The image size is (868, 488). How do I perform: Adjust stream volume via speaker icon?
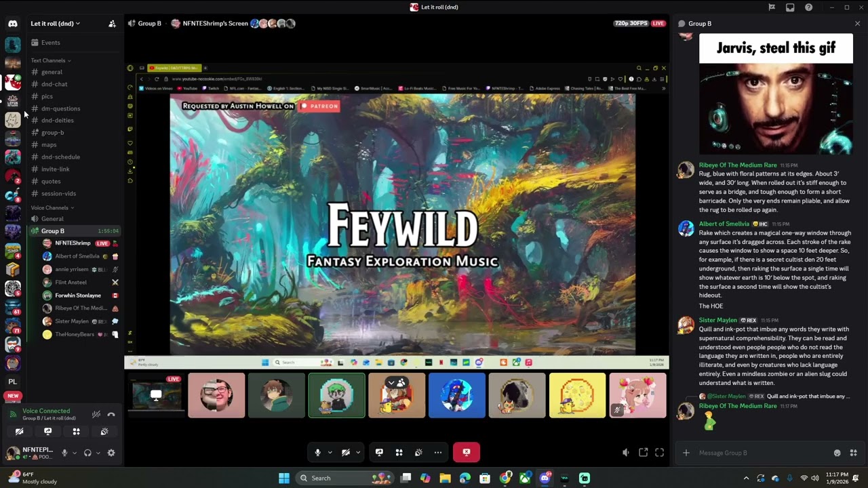(625, 453)
